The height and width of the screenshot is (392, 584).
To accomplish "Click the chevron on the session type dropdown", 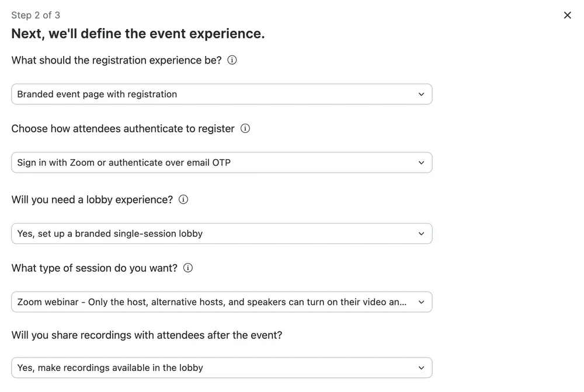I will pyautogui.click(x=422, y=302).
